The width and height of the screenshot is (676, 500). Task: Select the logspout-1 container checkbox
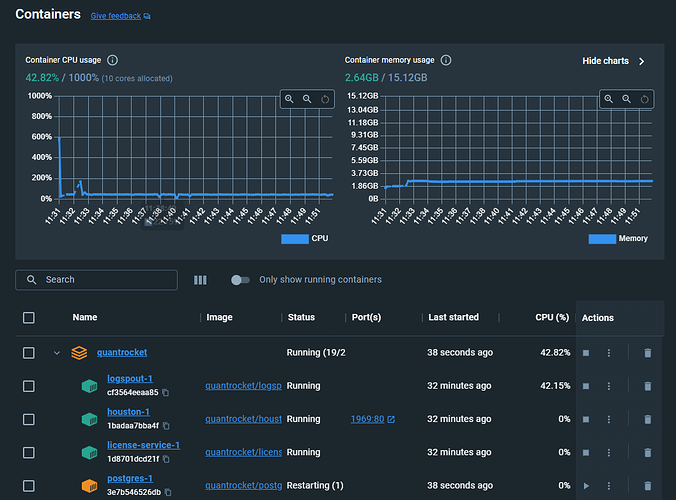pyautogui.click(x=29, y=386)
